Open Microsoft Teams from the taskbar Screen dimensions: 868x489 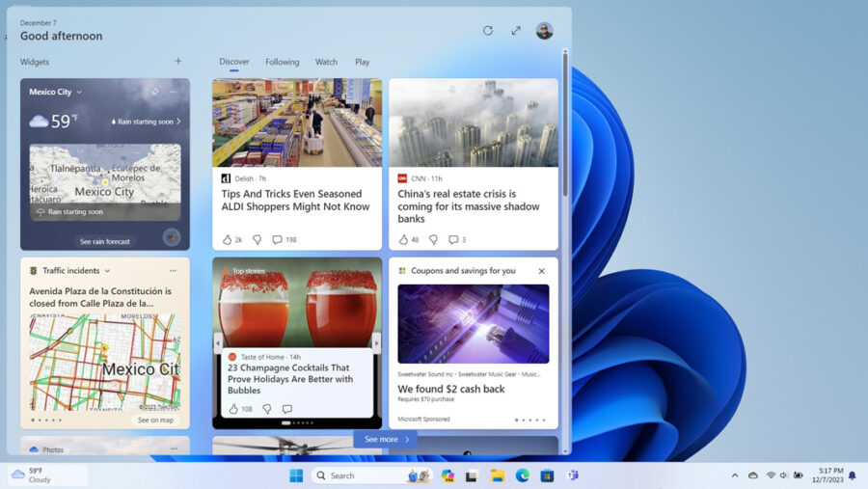572,475
